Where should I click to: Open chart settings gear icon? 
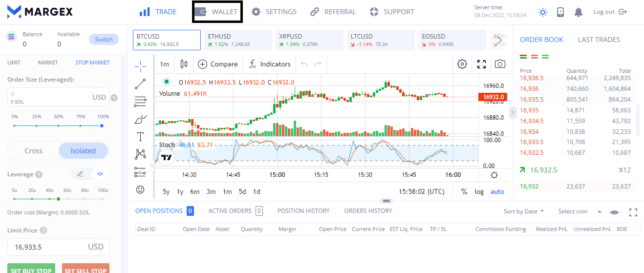click(x=462, y=64)
